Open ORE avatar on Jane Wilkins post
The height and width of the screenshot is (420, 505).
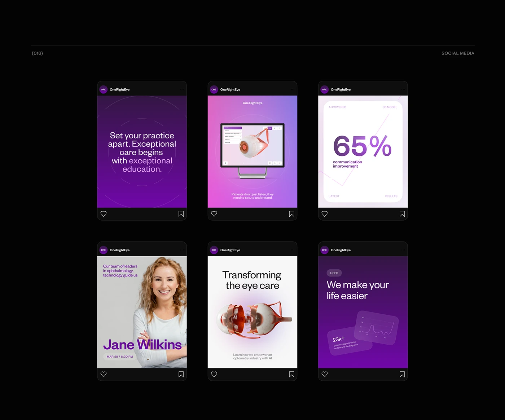point(104,250)
